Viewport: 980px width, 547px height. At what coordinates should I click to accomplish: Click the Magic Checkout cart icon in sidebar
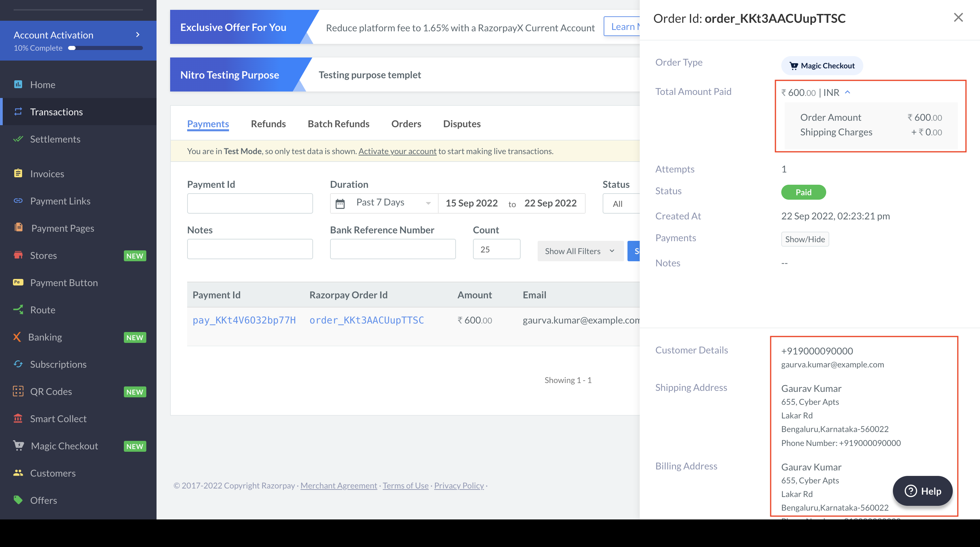[x=18, y=445]
